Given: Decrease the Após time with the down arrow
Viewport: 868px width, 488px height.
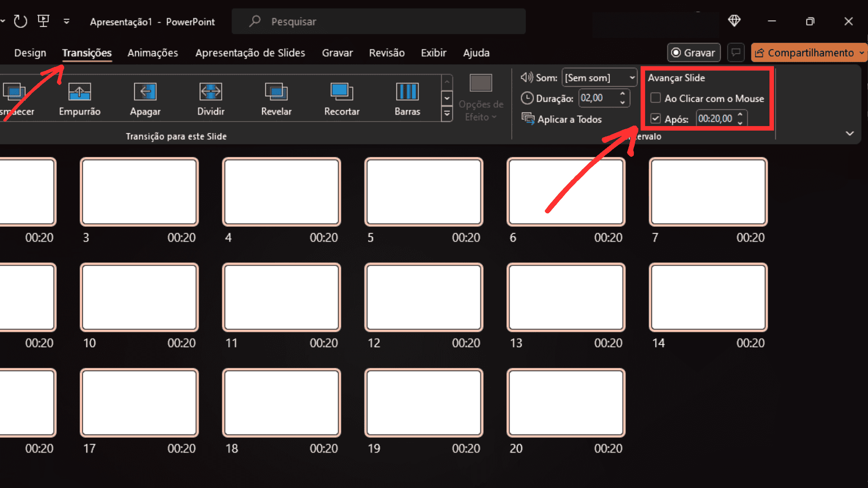Looking at the screenshot, I should 740,123.
